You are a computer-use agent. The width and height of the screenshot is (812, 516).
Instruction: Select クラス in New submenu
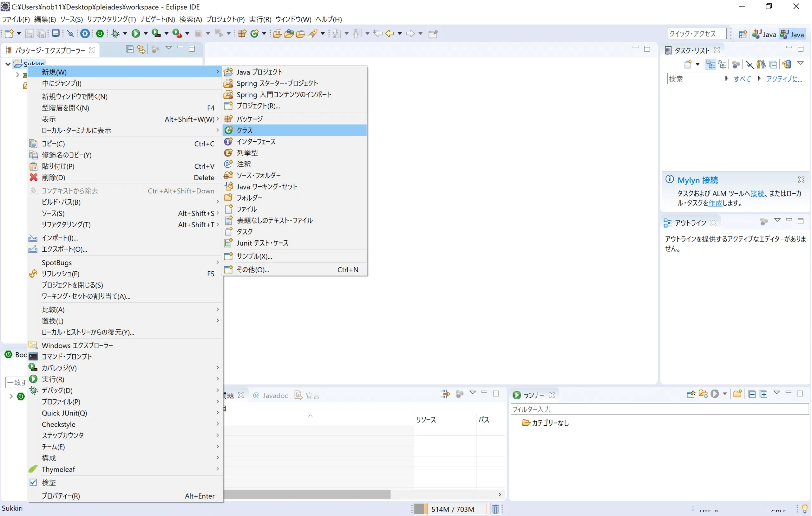pyautogui.click(x=294, y=130)
